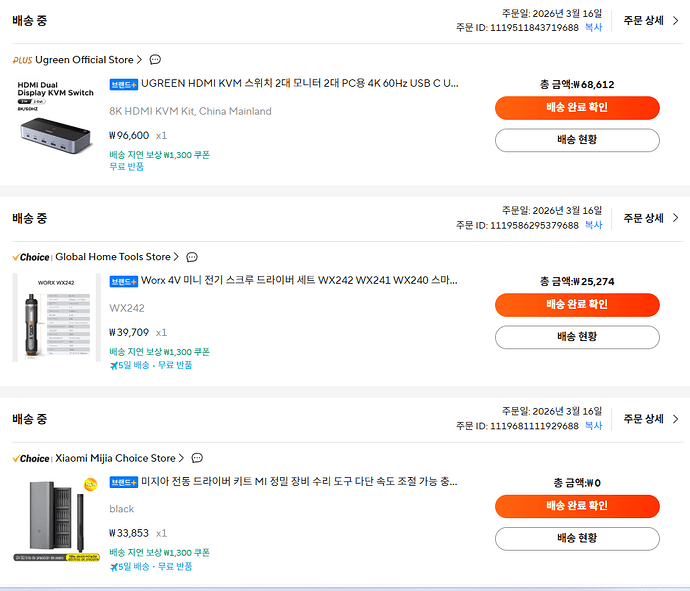Open chat icon beside Xiaomi Mijia Choice Store

(x=197, y=458)
